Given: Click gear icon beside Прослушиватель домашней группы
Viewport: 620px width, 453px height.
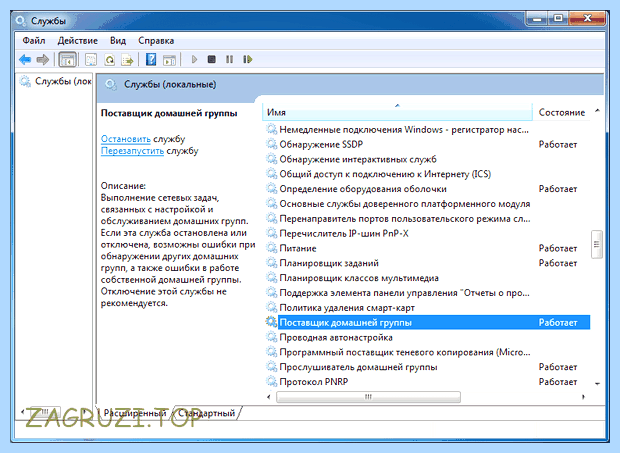Looking at the screenshot, I should [271, 367].
